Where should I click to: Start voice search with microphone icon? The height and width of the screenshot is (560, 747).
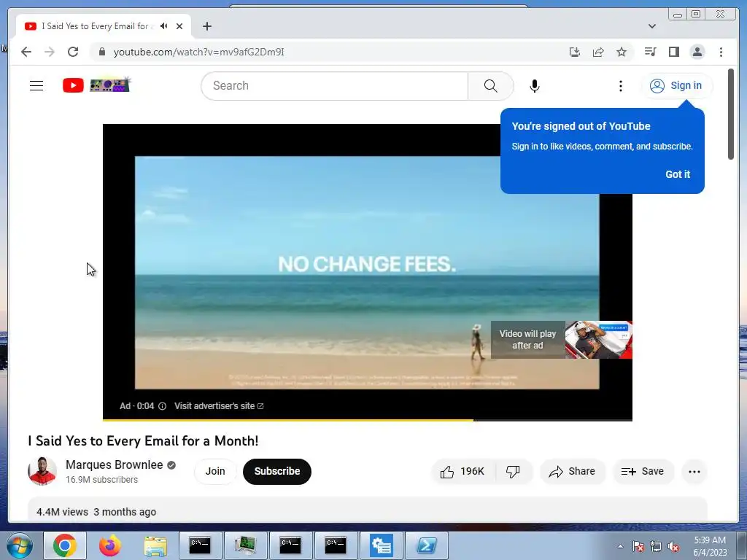point(535,86)
